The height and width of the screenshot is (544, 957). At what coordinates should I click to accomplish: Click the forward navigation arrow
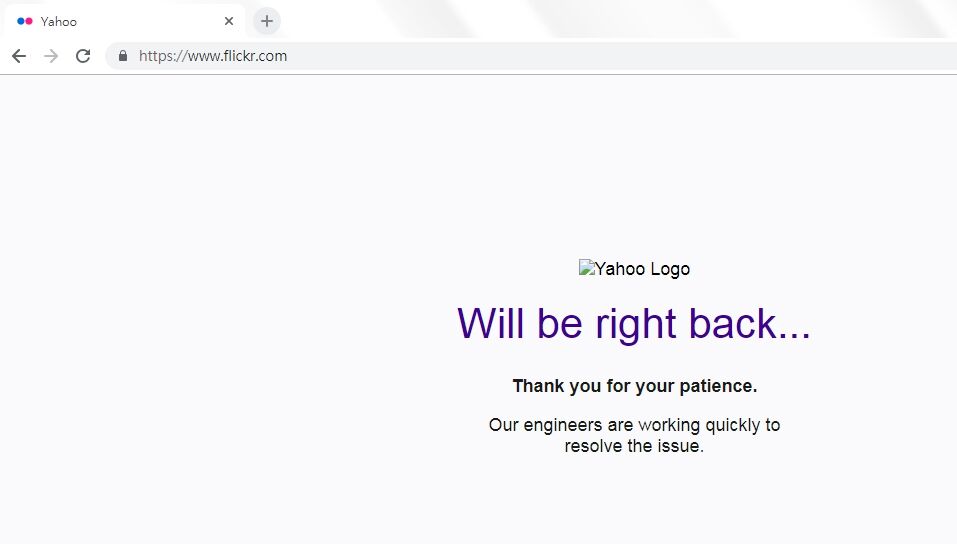point(51,56)
